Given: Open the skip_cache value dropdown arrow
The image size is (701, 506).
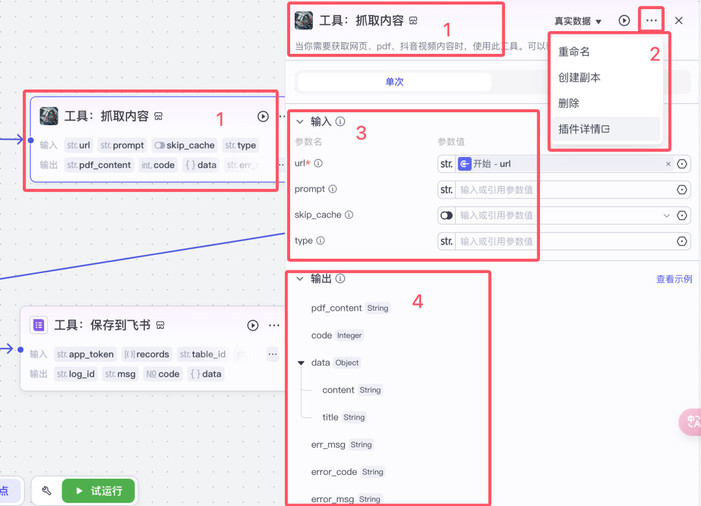Looking at the screenshot, I should (x=667, y=216).
